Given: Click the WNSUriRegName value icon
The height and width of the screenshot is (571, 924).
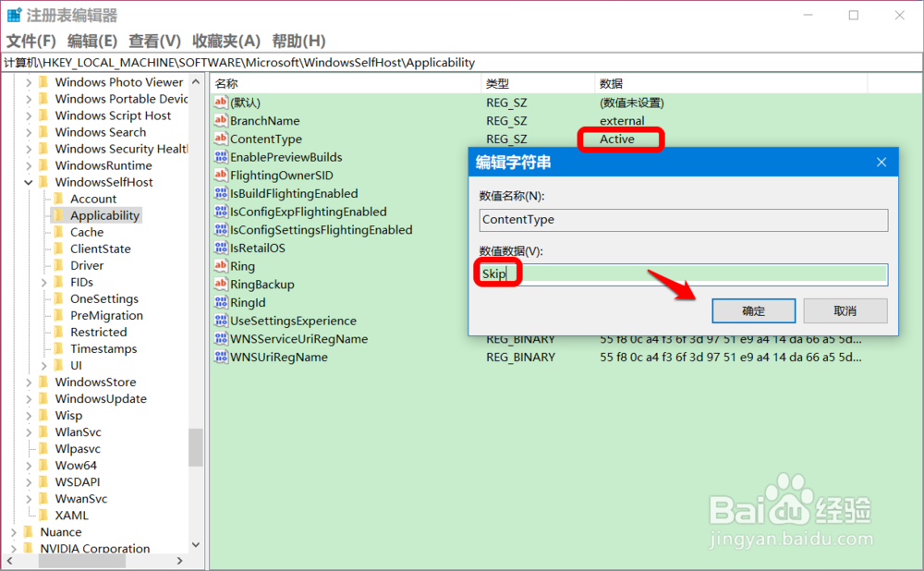Looking at the screenshot, I should 221,357.
